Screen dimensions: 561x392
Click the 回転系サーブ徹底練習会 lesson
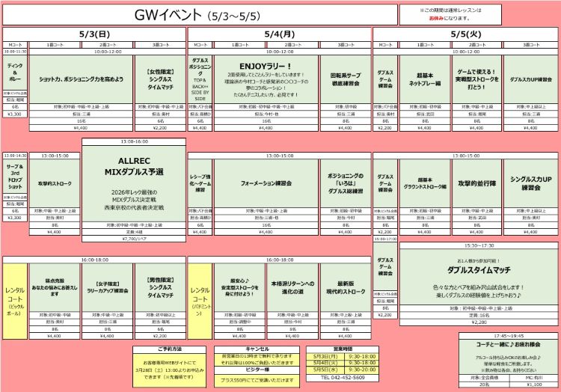[x=345, y=79]
